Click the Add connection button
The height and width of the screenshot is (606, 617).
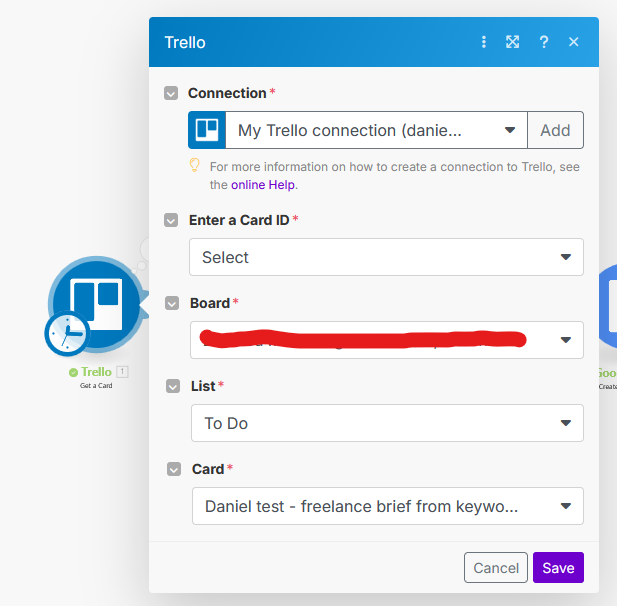click(555, 130)
